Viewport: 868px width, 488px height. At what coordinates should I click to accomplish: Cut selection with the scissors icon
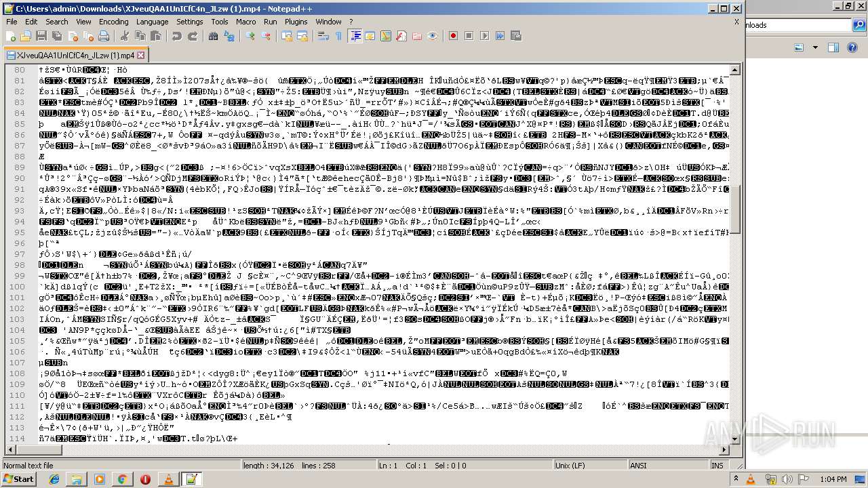123,36
